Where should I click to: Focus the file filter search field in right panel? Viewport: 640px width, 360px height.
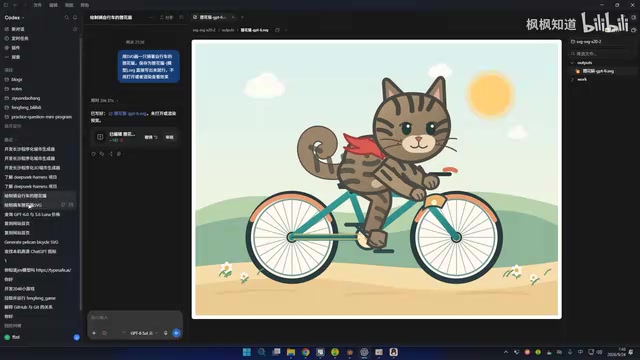pyautogui.click(x=602, y=53)
